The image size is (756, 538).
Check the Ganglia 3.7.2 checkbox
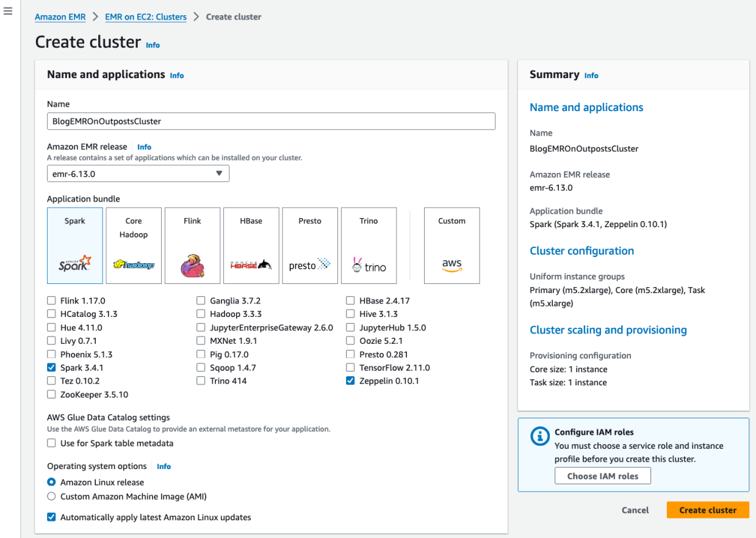coord(201,300)
